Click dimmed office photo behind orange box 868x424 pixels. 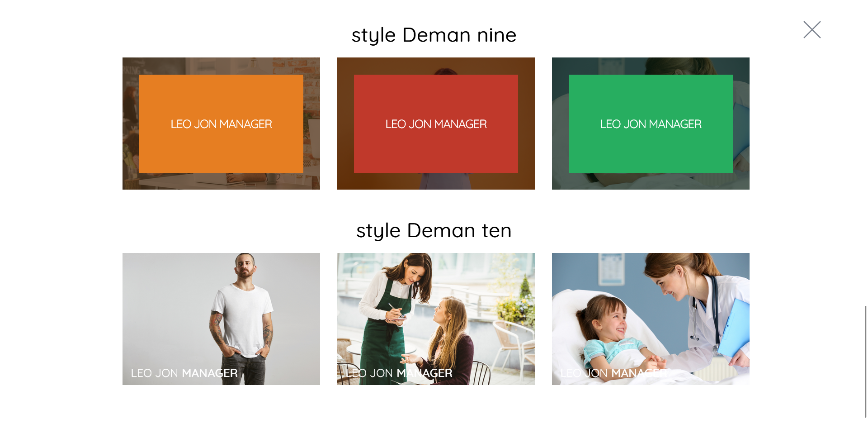[x=221, y=181]
